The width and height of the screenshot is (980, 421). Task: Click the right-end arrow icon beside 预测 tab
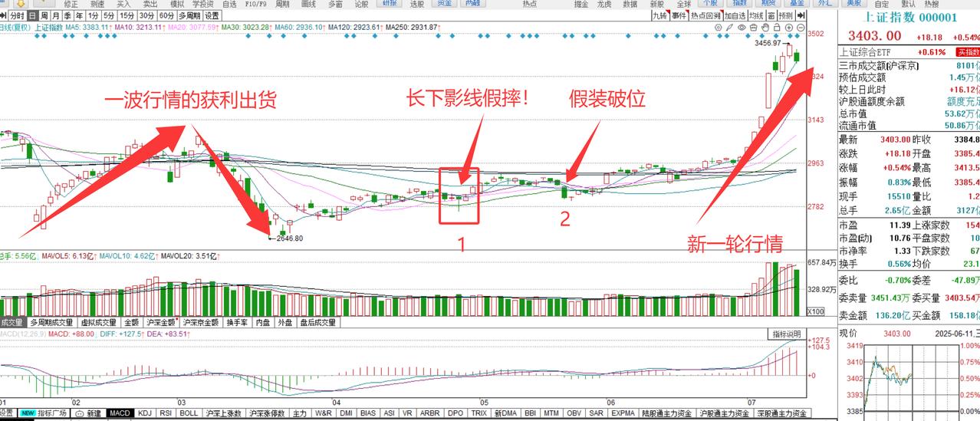point(801,15)
